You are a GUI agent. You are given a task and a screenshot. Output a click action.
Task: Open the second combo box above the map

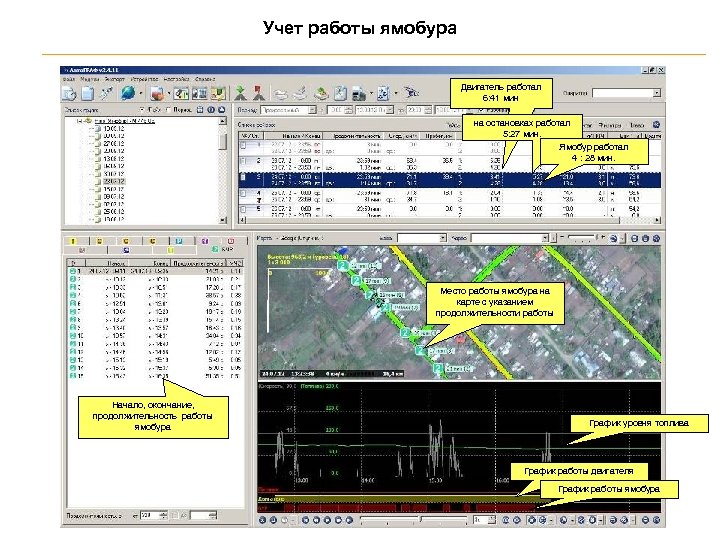pyautogui.click(x=510, y=238)
